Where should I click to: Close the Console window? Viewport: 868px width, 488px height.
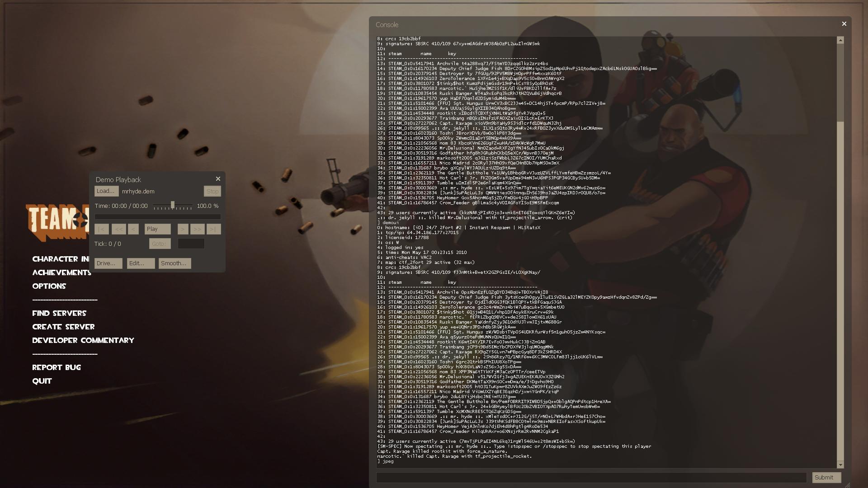(x=844, y=24)
